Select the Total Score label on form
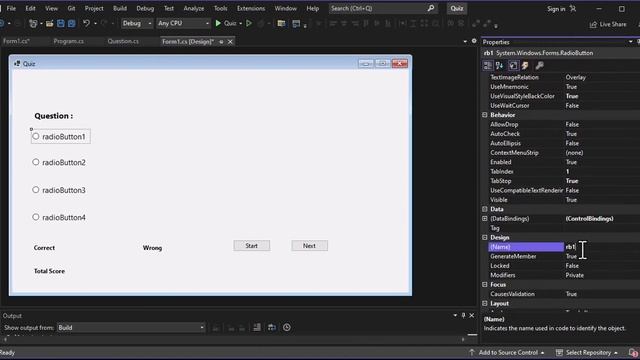Screen dimensions: 640x360 [49, 271]
